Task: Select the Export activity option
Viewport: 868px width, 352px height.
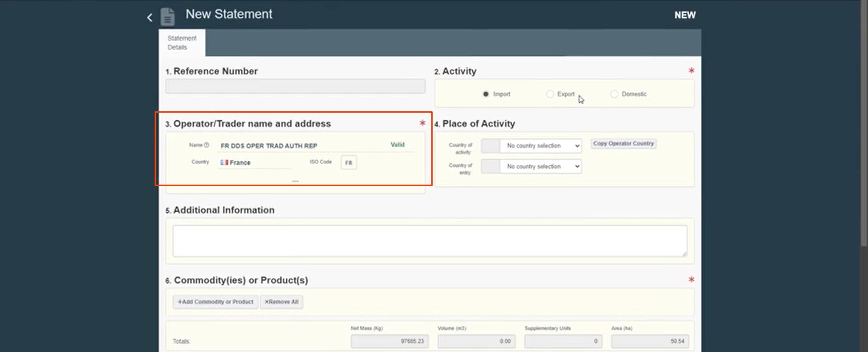Action: point(550,94)
